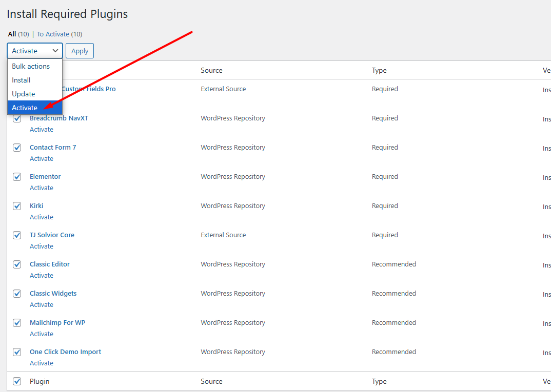Open the One Click Demo Import plugin link
Screen dimensions: 551x392
(65, 352)
